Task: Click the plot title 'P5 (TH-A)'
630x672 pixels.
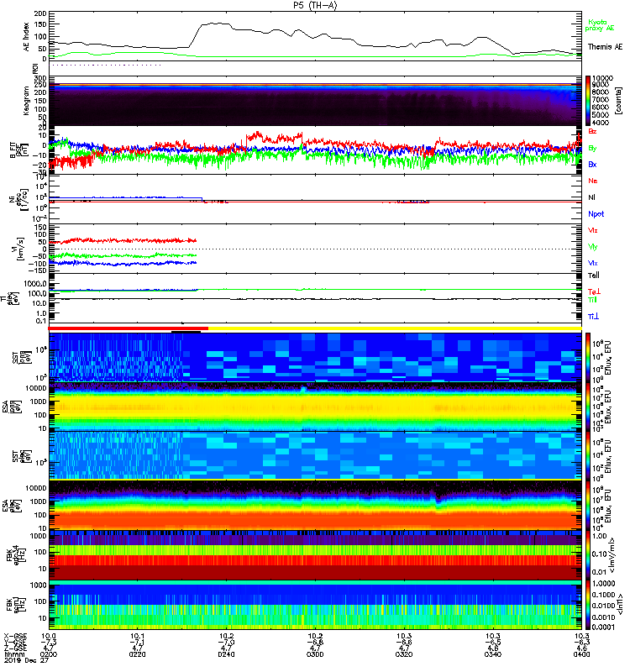Action: 315,5
